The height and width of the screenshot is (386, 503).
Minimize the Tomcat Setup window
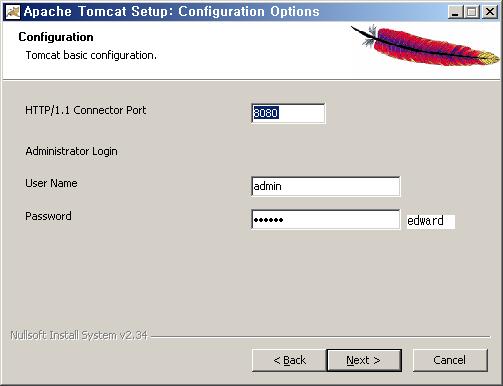point(455,12)
